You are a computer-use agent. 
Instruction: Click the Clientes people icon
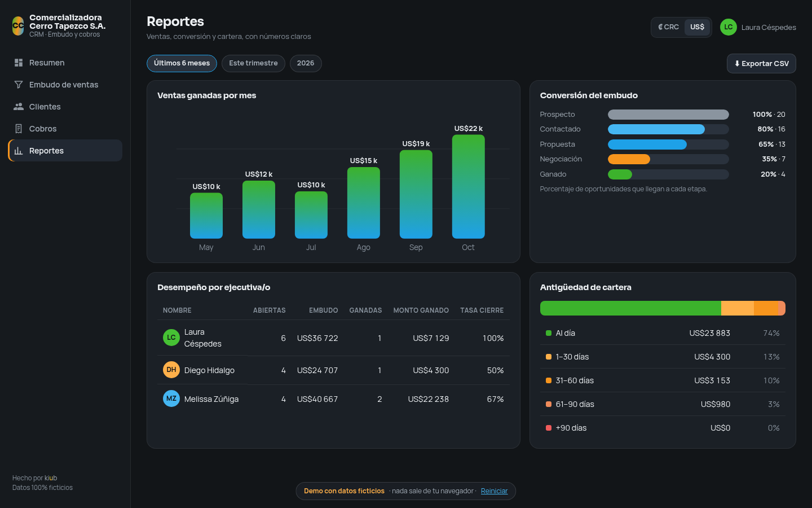(x=19, y=107)
